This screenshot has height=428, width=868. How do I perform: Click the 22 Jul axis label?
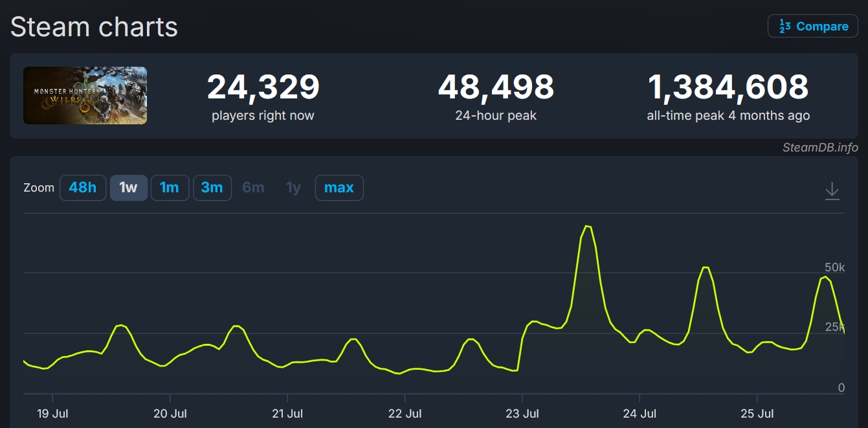point(405,413)
